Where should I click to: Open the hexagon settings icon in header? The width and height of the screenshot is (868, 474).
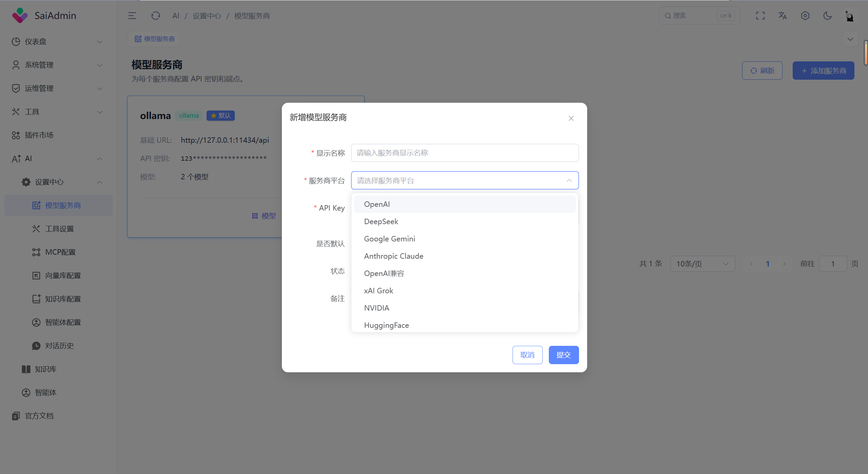[x=805, y=16]
